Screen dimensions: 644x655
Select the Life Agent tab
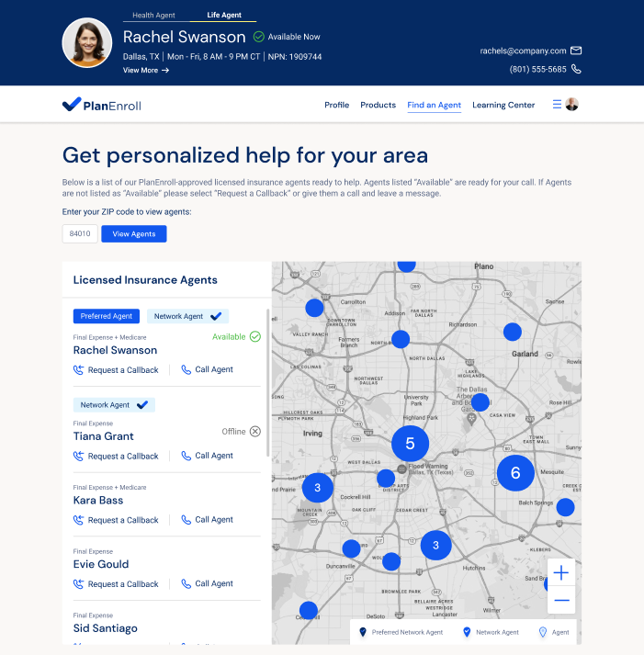coord(224,15)
